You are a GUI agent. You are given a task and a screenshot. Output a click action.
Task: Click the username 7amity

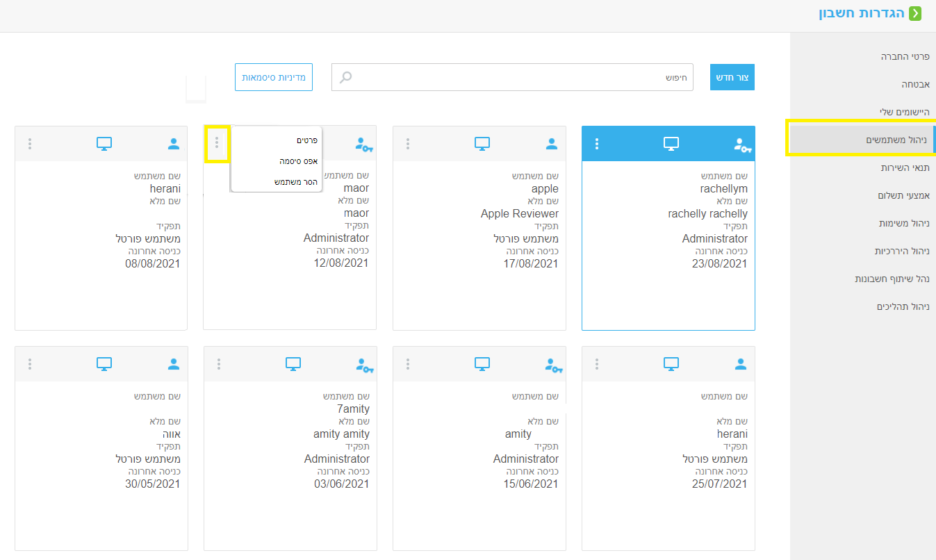353,409
